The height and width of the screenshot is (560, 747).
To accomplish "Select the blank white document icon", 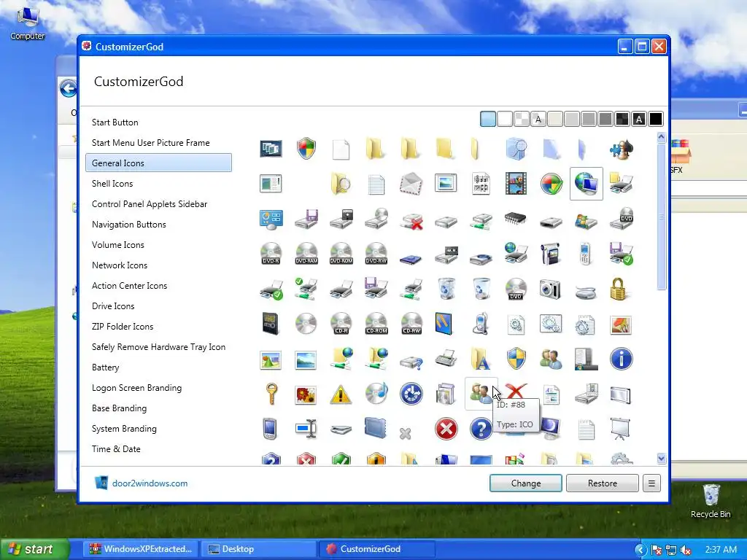I will [341, 149].
